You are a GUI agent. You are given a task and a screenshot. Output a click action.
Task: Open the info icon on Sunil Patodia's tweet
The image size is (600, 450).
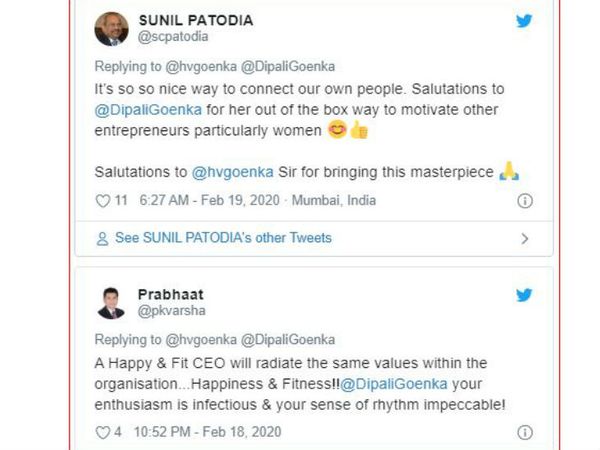(524, 200)
